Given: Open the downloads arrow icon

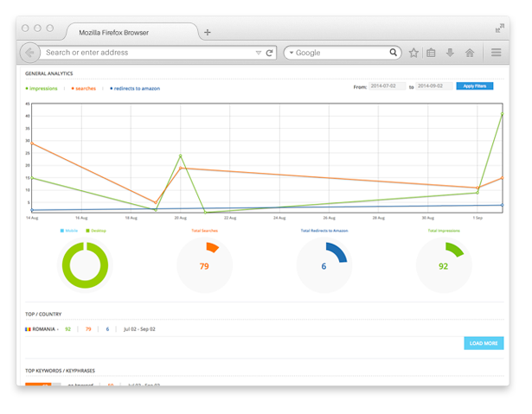Looking at the screenshot, I should tap(450, 53).
